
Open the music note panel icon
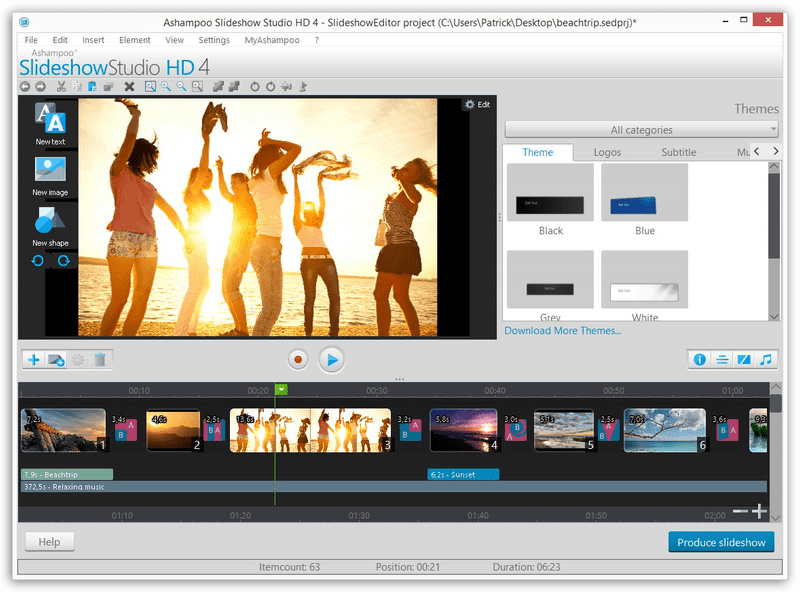(x=766, y=360)
